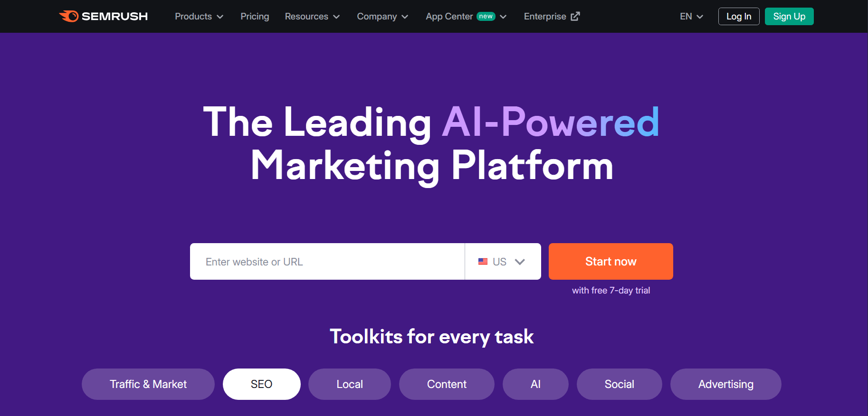Open the EN language selector
Image resolution: width=868 pixels, height=416 pixels.
click(691, 16)
